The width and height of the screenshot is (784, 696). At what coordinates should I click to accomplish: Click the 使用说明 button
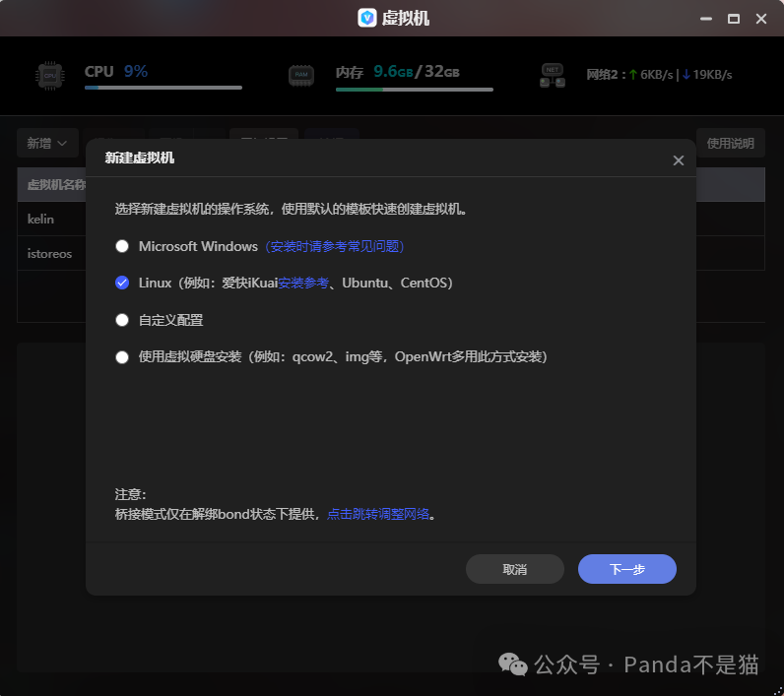[730, 144]
